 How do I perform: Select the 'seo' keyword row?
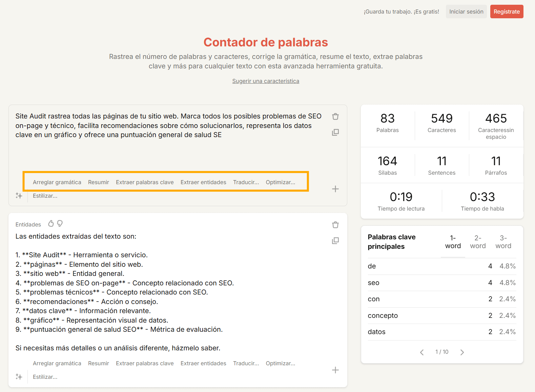[x=442, y=283]
